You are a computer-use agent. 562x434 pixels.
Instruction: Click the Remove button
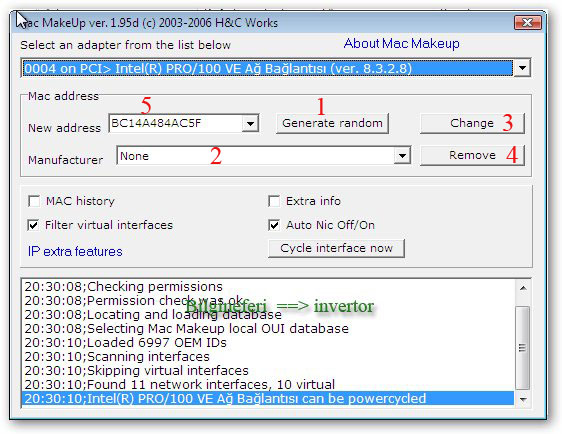point(472,155)
